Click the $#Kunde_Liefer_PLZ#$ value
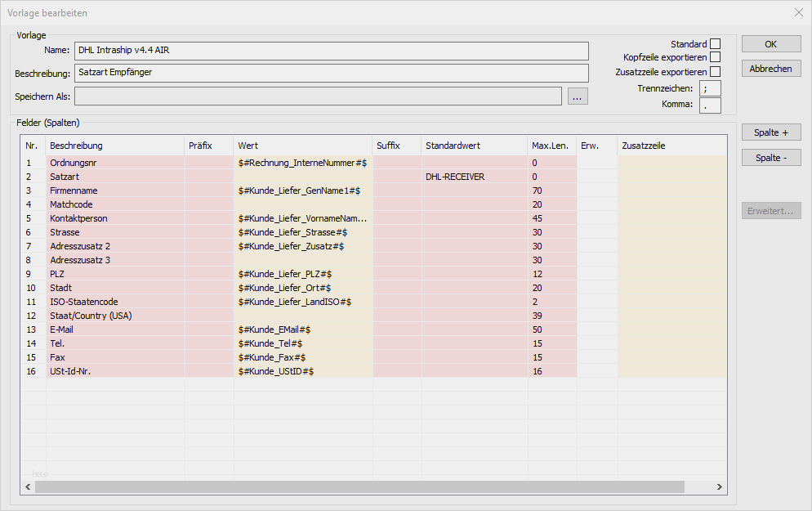 [303, 274]
